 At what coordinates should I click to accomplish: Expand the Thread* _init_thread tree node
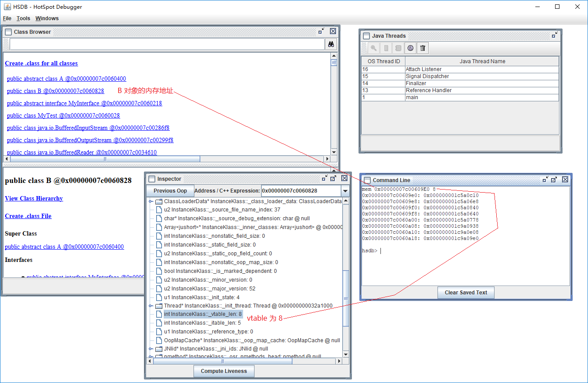[x=151, y=306]
